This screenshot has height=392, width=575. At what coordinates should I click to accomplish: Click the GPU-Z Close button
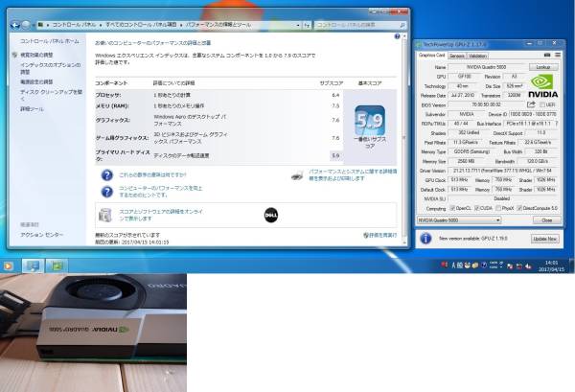pos(547,220)
